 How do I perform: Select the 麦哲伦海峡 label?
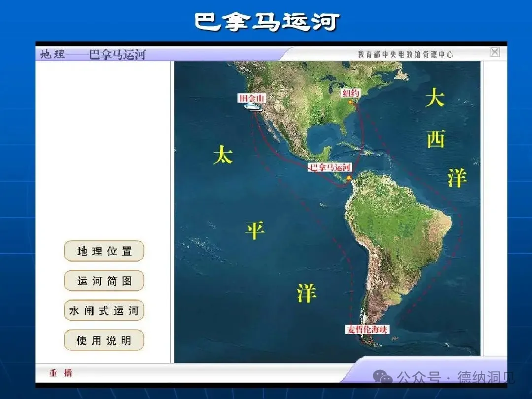pyautogui.click(x=367, y=329)
